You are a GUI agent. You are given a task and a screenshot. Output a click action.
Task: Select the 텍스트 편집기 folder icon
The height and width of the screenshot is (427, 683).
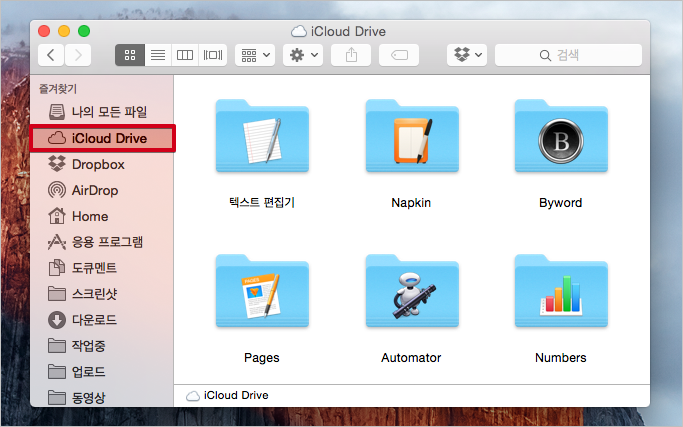click(x=262, y=136)
